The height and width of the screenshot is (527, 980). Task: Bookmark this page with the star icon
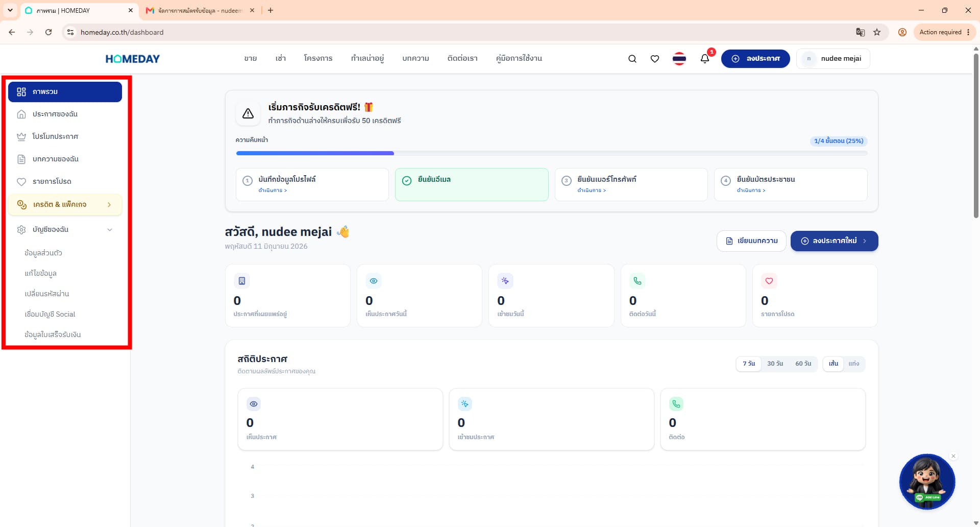(877, 32)
